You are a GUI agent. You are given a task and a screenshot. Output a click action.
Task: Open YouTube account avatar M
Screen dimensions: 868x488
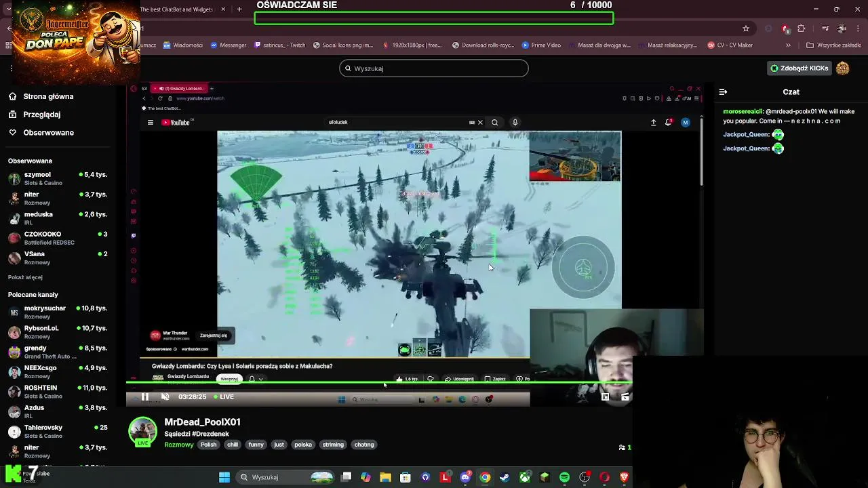coord(685,123)
